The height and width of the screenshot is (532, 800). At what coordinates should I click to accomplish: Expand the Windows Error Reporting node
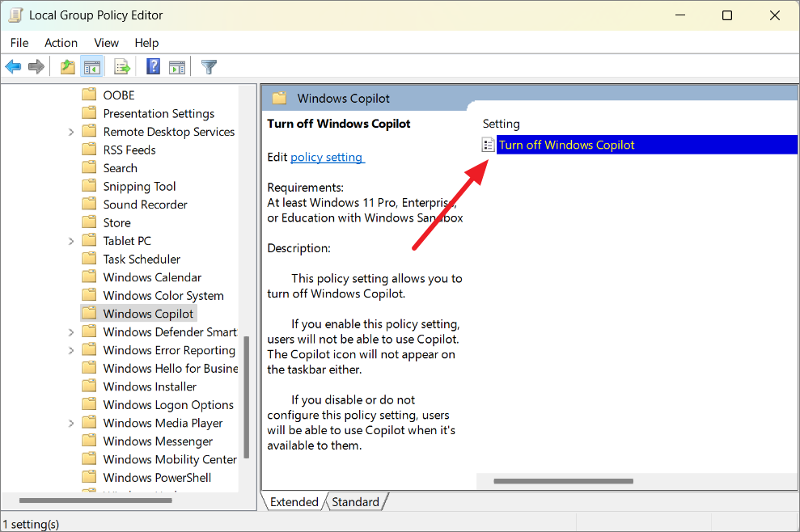(x=71, y=350)
